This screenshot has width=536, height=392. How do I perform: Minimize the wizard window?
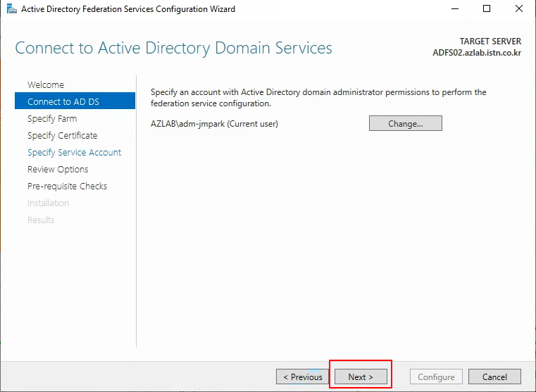(455, 9)
